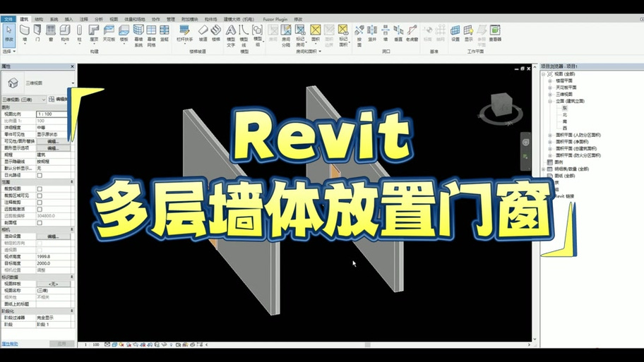Expand the 天花板平面 tree node
Image resolution: width=644 pixels, height=362 pixels.
coord(550,88)
